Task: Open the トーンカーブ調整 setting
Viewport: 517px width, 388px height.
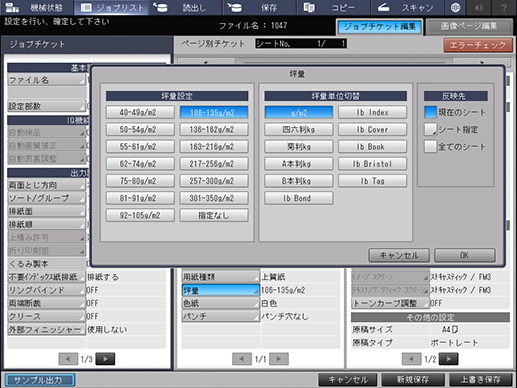Action: 390,303
